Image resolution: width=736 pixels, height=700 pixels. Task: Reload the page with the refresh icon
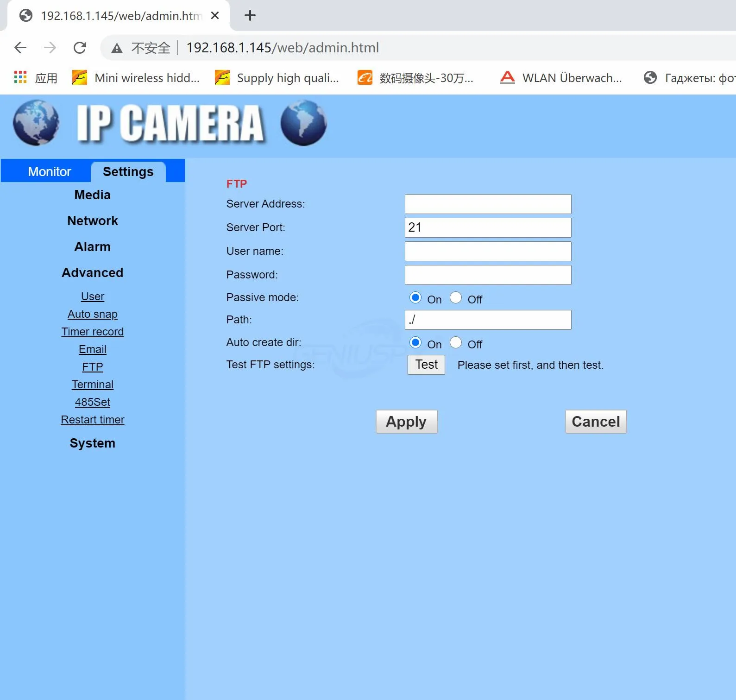(x=80, y=48)
